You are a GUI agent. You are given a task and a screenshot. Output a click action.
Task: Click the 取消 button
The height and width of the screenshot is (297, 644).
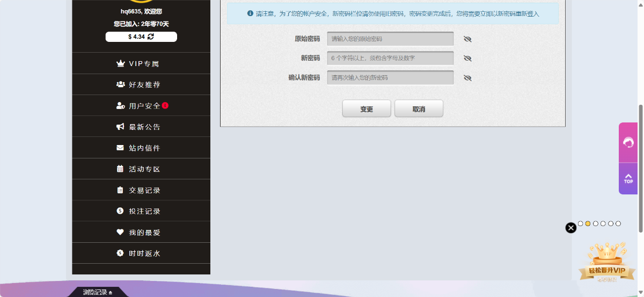tap(419, 109)
